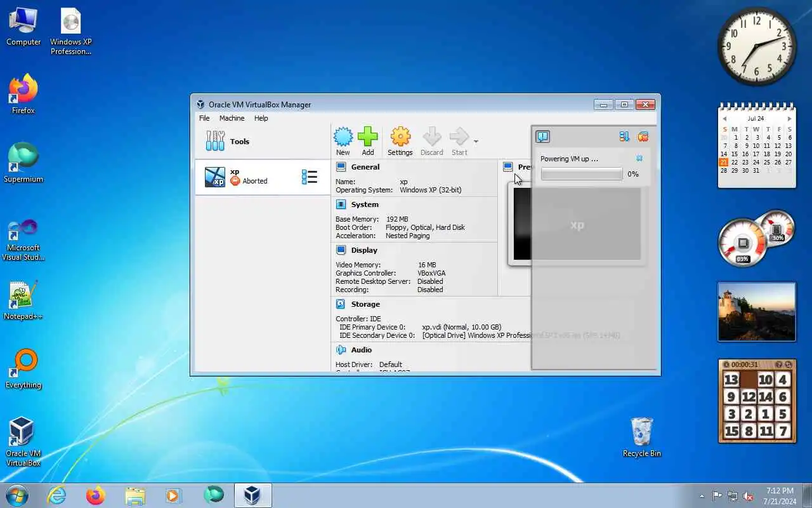The width and height of the screenshot is (812, 508).
Task: Click the green Add machine icon
Action: 368,141
